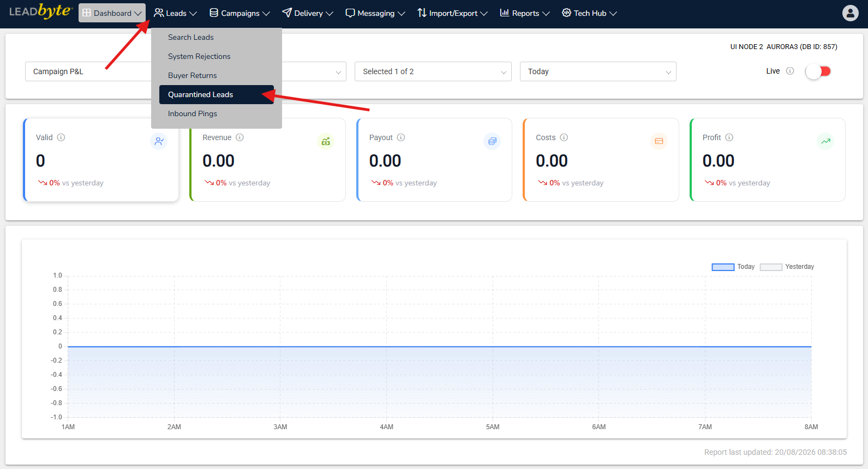
Task: Click the Revenue card money icon
Action: [x=326, y=141]
